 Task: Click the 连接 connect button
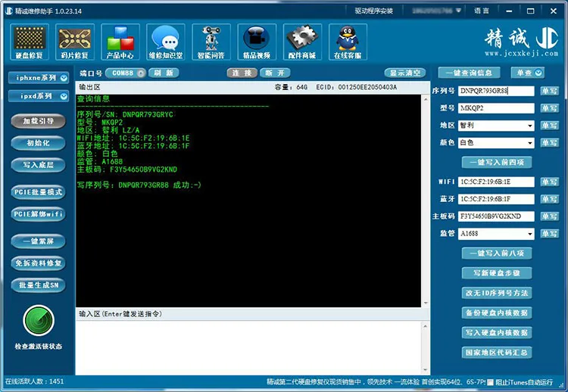click(242, 73)
